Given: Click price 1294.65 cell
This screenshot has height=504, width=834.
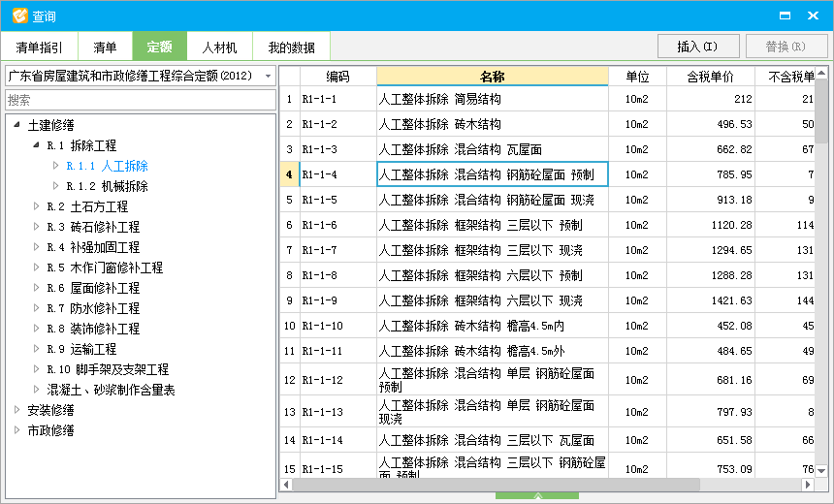Looking at the screenshot, I should 711,250.
